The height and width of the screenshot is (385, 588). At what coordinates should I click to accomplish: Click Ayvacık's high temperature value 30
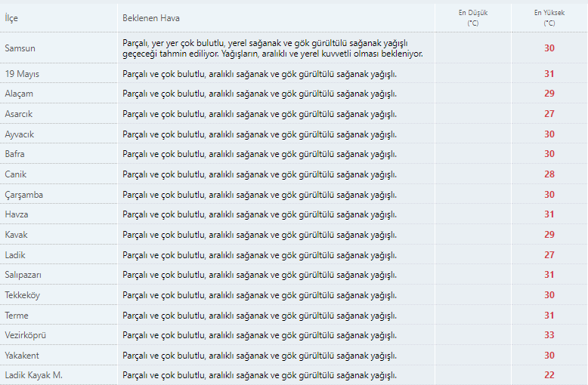point(549,134)
